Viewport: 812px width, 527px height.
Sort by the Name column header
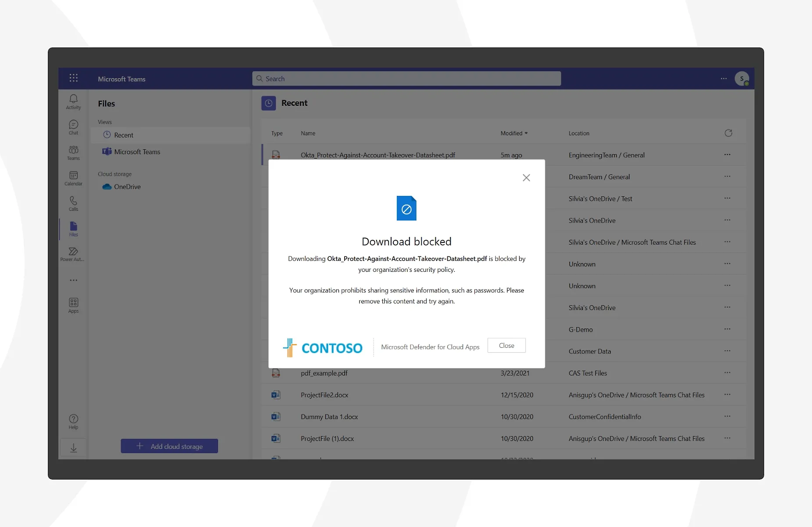coord(308,133)
